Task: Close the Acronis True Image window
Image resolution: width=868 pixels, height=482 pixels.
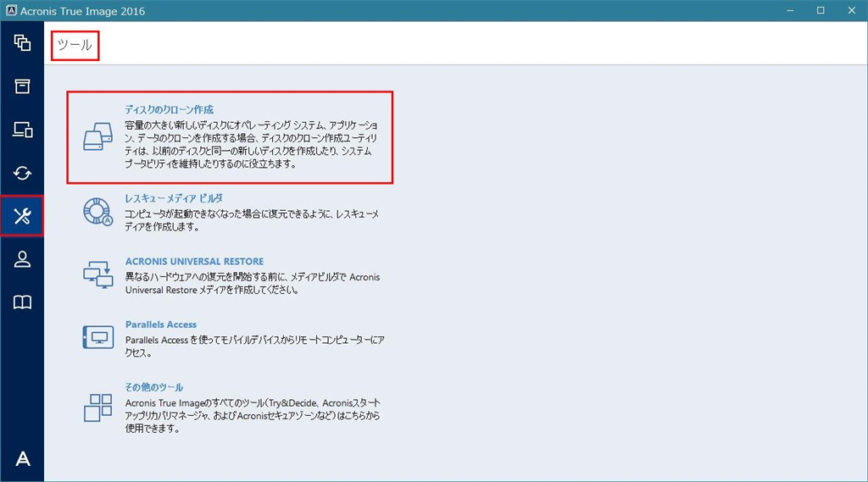Action: click(x=851, y=10)
